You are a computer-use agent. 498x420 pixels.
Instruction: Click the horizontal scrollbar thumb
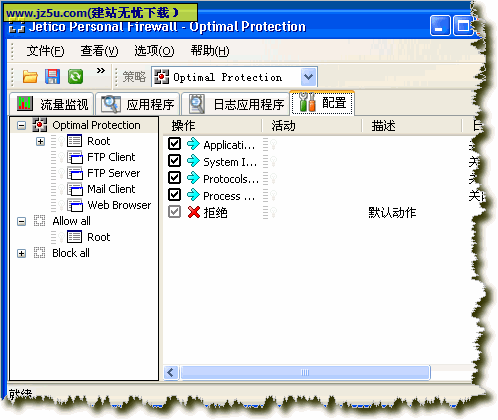coord(305,373)
